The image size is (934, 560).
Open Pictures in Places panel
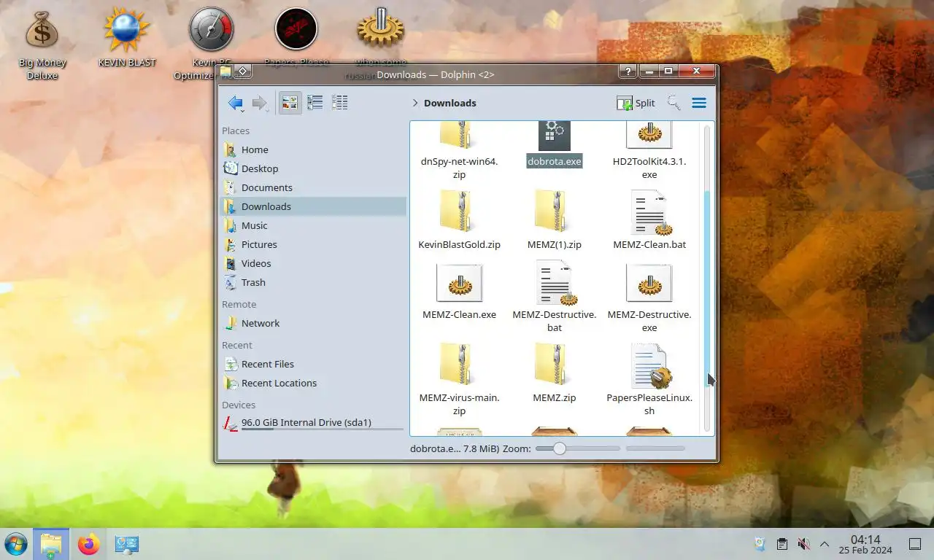click(x=313, y=244)
